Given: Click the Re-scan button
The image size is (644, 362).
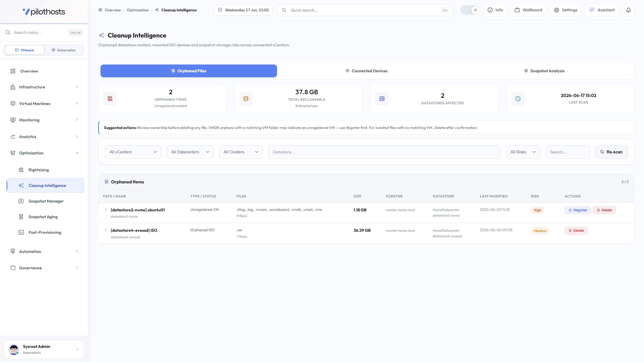Looking at the screenshot, I should (611, 152).
